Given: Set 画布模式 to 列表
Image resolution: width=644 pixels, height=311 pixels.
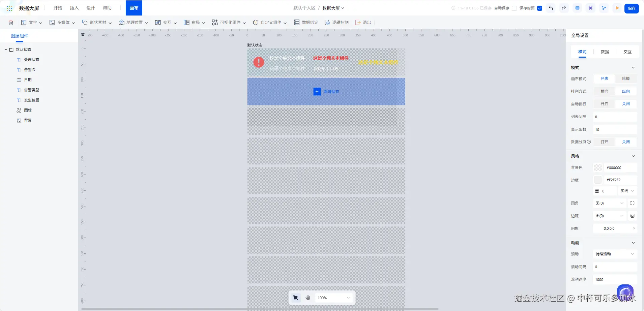Looking at the screenshot, I should [604, 79].
